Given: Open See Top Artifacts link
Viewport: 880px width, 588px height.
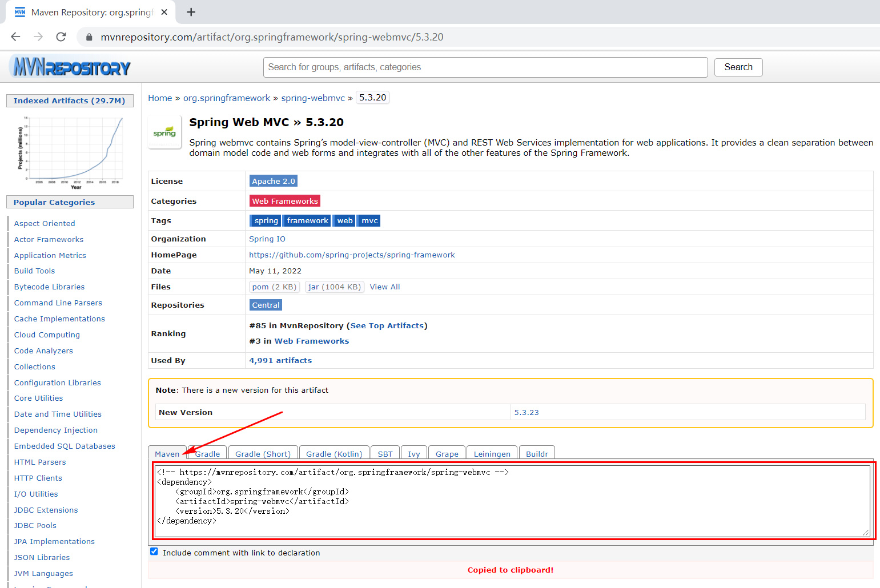Looking at the screenshot, I should coord(387,326).
